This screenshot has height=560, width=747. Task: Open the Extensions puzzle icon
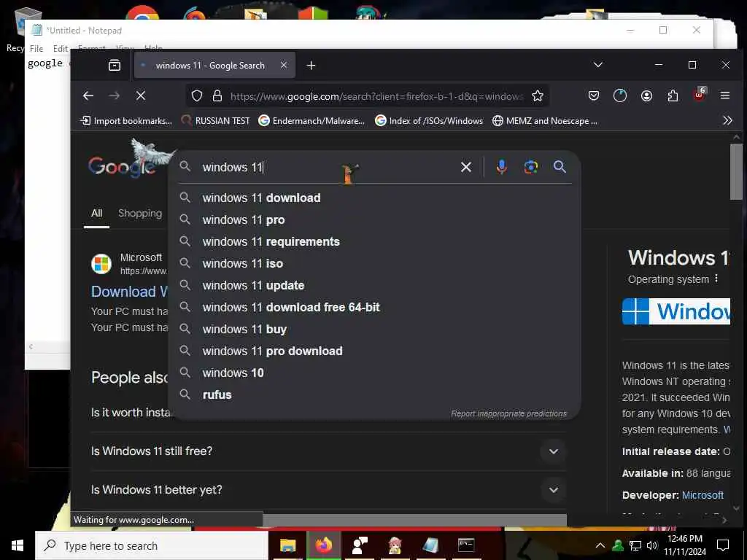673,96
